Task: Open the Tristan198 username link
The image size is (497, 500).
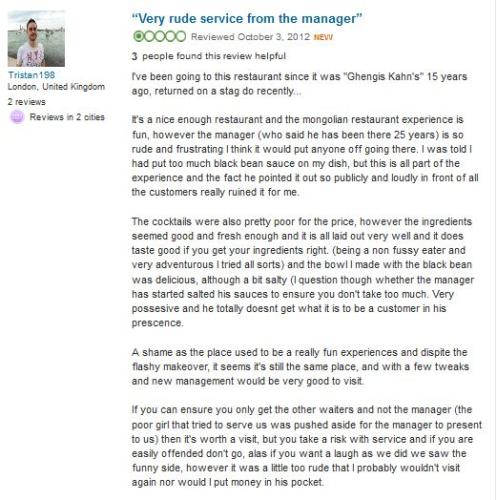Action: [x=32, y=75]
